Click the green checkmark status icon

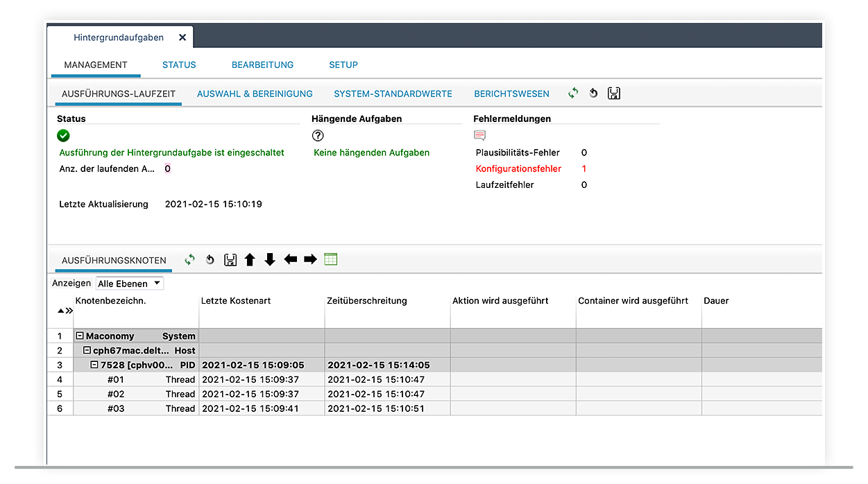pos(63,136)
